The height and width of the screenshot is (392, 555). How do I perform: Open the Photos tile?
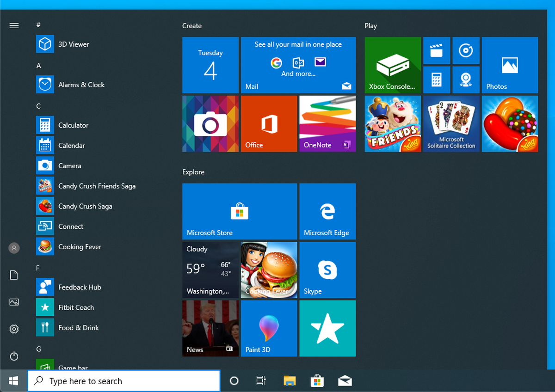(510, 65)
